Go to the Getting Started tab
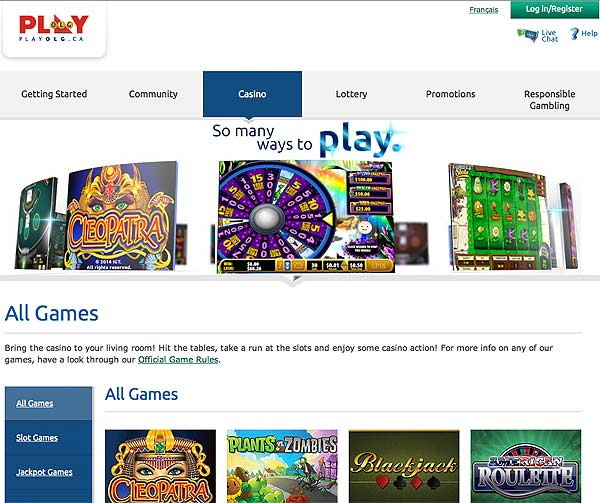Screen dimensions: 600x503 coord(54,94)
